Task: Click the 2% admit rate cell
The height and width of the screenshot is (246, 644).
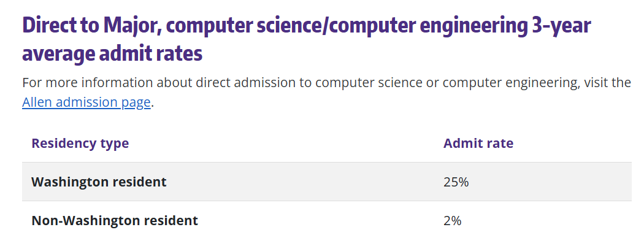Action: point(452,220)
